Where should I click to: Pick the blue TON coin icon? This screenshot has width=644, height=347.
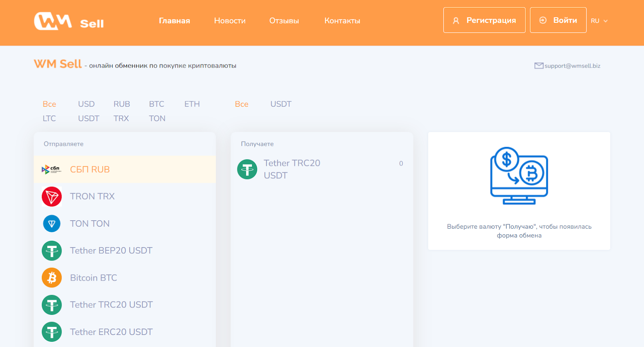pyautogui.click(x=52, y=223)
